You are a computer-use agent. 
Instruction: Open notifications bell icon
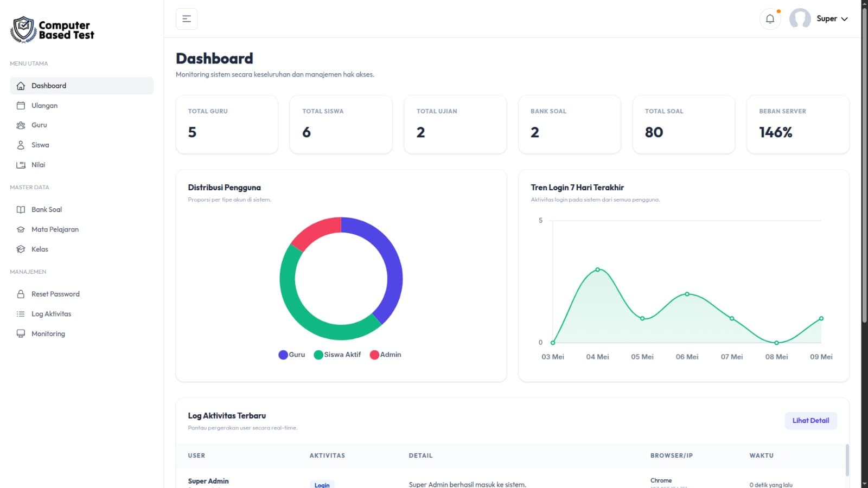[x=770, y=19]
